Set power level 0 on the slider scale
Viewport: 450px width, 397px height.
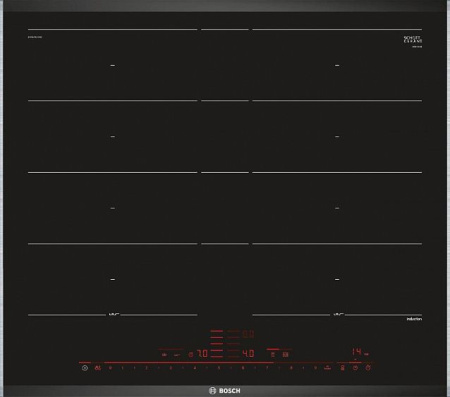coord(110,368)
